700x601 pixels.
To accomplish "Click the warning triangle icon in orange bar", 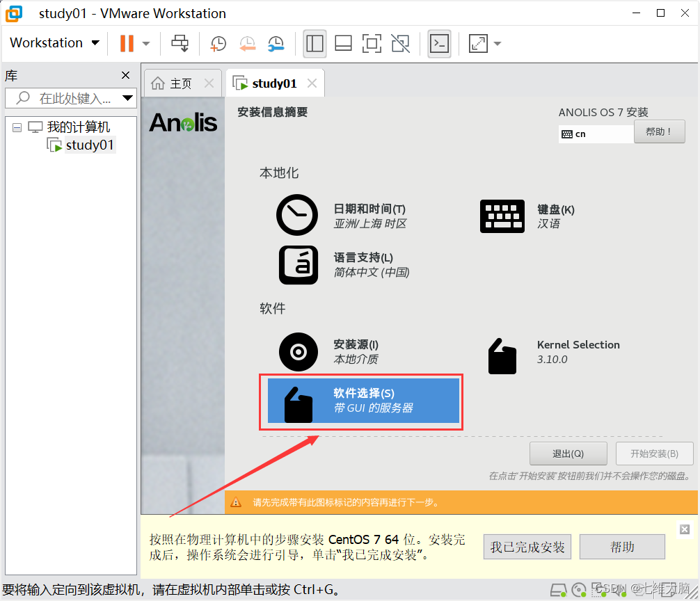I will (x=236, y=502).
